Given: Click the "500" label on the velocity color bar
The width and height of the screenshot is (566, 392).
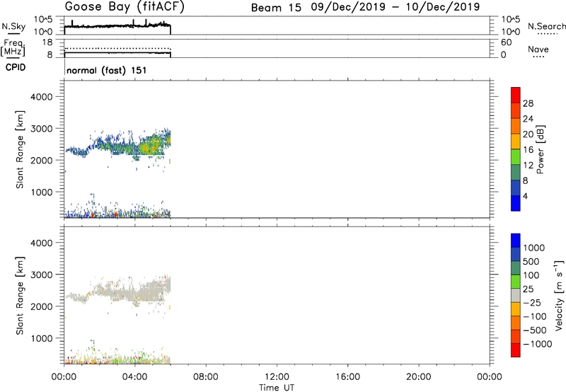Looking at the screenshot, I should click(531, 261).
